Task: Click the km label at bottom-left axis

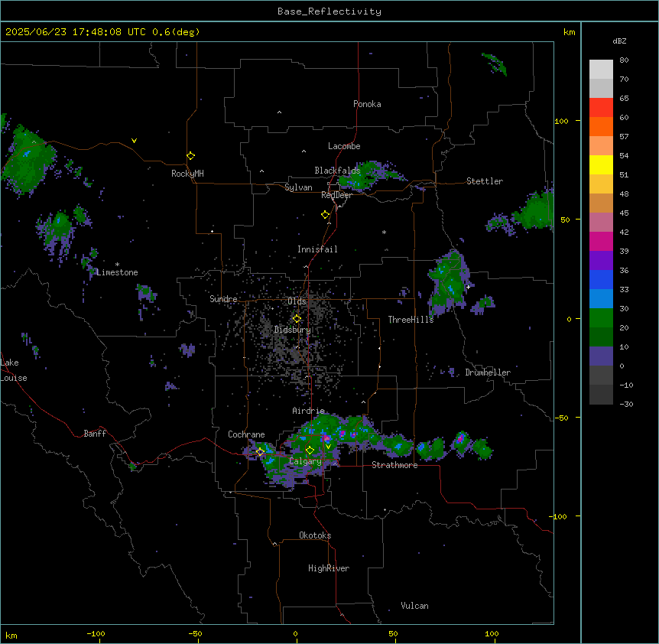Action: click(11, 635)
